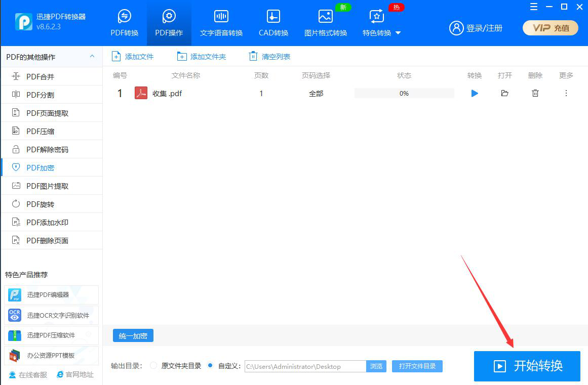Click the output directory path field
This screenshot has height=385, width=588.
coord(305,366)
